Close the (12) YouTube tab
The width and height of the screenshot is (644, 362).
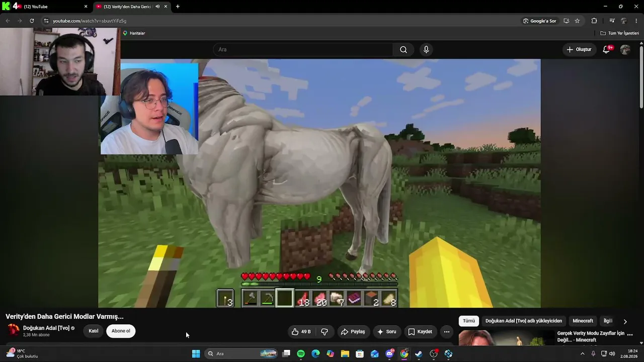(x=86, y=7)
